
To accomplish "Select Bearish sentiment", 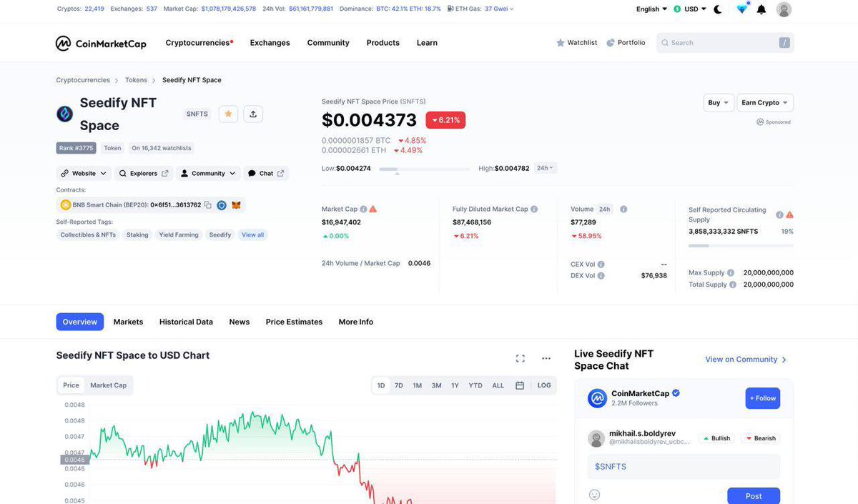I will pos(759,438).
